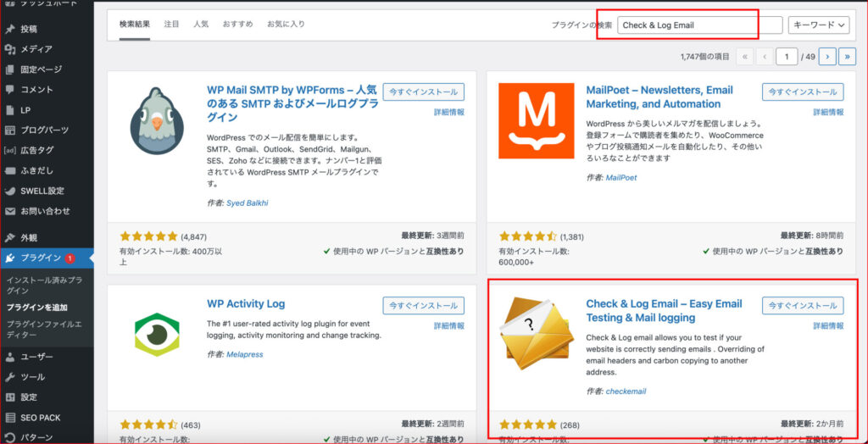Click the sliders icon next to 設定
868x444 pixels.
(x=10, y=397)
